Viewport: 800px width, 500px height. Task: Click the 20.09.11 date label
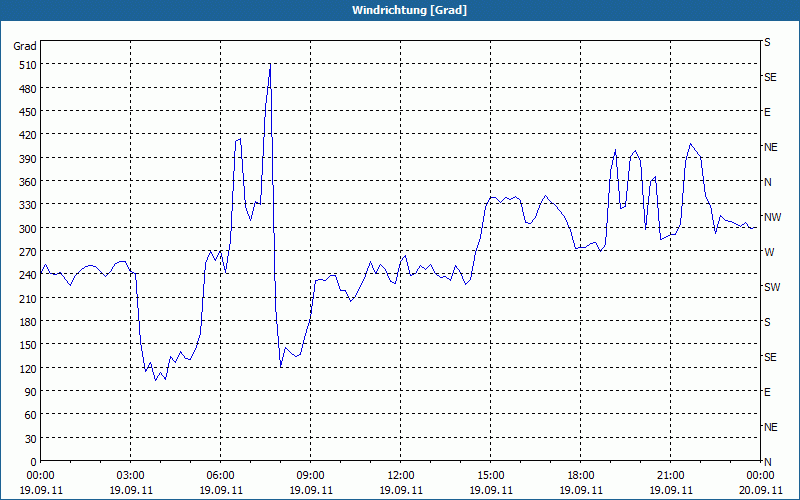[760, 490]
